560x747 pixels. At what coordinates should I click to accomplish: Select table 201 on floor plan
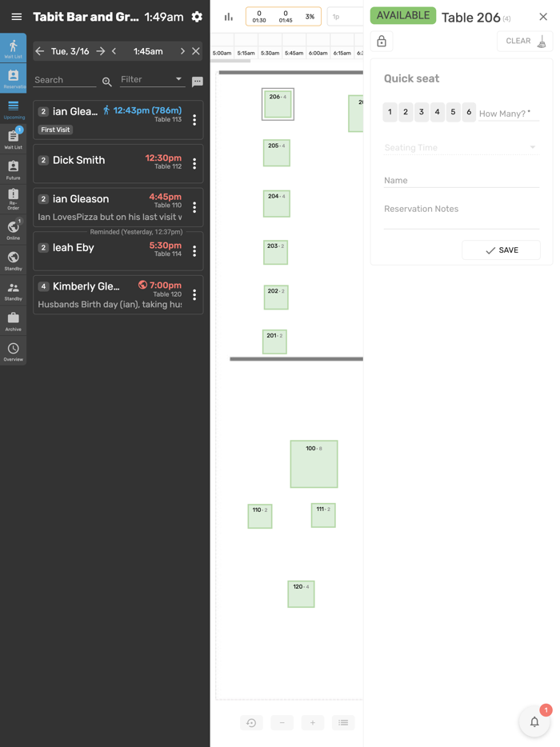[x=274, y=342]
